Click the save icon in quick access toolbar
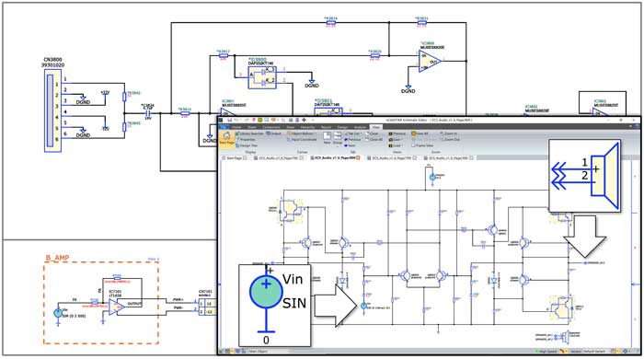This screenshot has height=359, width=644. (x=230, y=120)
